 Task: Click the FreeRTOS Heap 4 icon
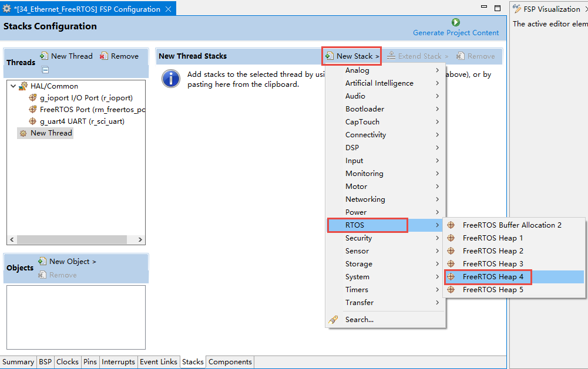(451, 276)
